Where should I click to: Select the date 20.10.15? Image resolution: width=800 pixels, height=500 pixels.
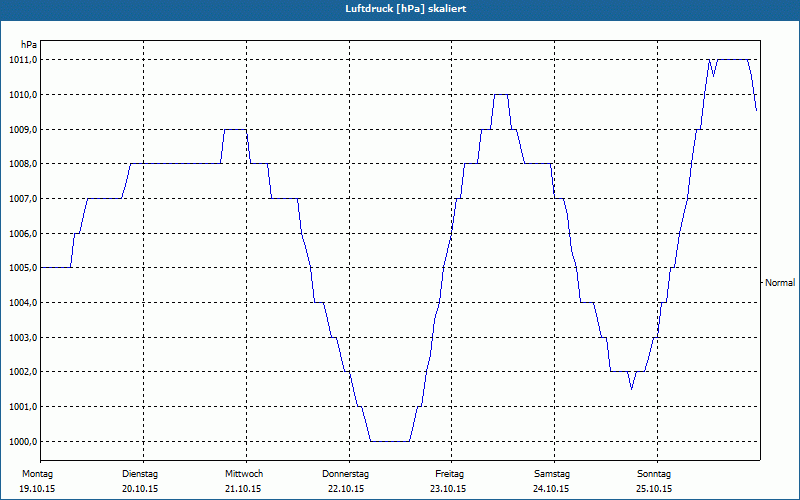click(140, 489)
